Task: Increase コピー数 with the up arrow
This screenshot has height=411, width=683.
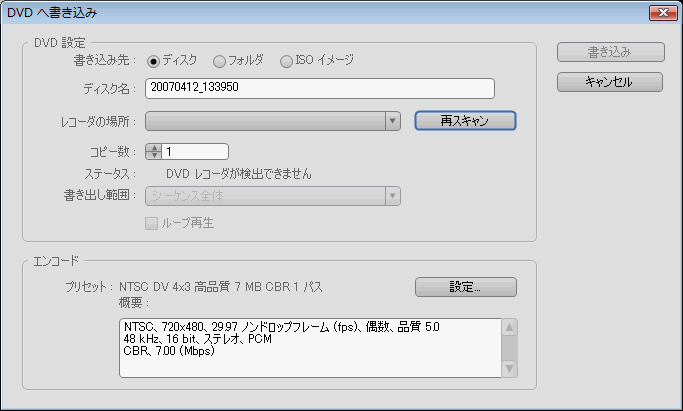Action: click(x=153, y=148)
